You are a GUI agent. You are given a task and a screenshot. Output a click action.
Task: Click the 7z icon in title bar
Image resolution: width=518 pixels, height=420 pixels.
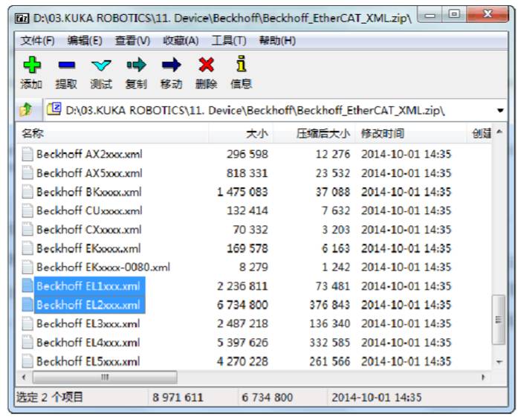(x=22, y=18)
